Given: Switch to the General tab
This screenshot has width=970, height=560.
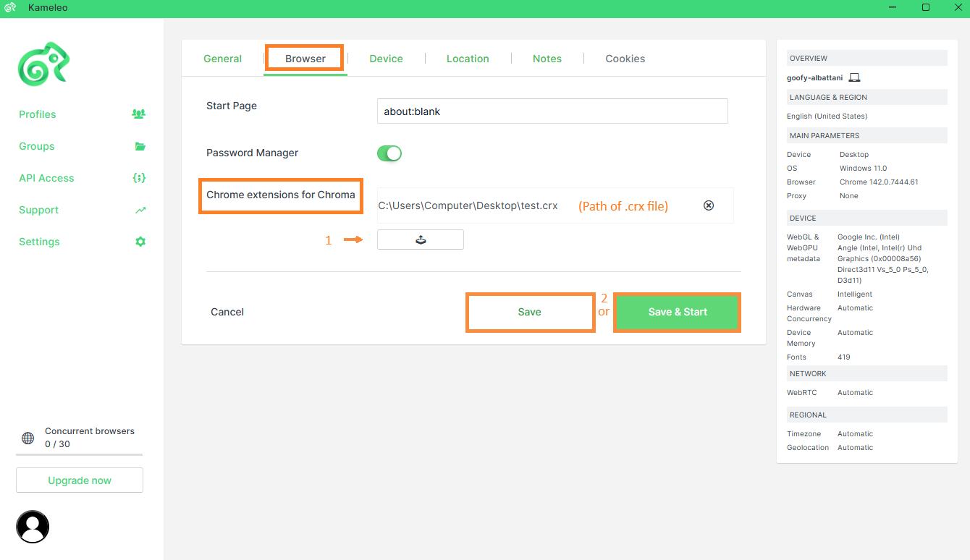Looking at the screenshot, I should [223, 59].
